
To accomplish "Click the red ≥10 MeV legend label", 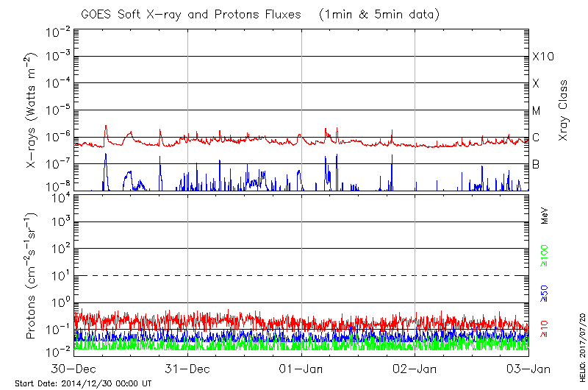I will point(545,329).
